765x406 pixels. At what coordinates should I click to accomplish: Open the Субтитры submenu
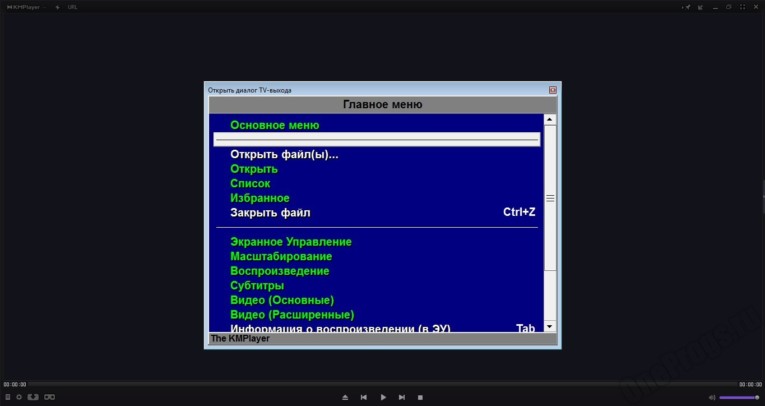click(257, 285)
